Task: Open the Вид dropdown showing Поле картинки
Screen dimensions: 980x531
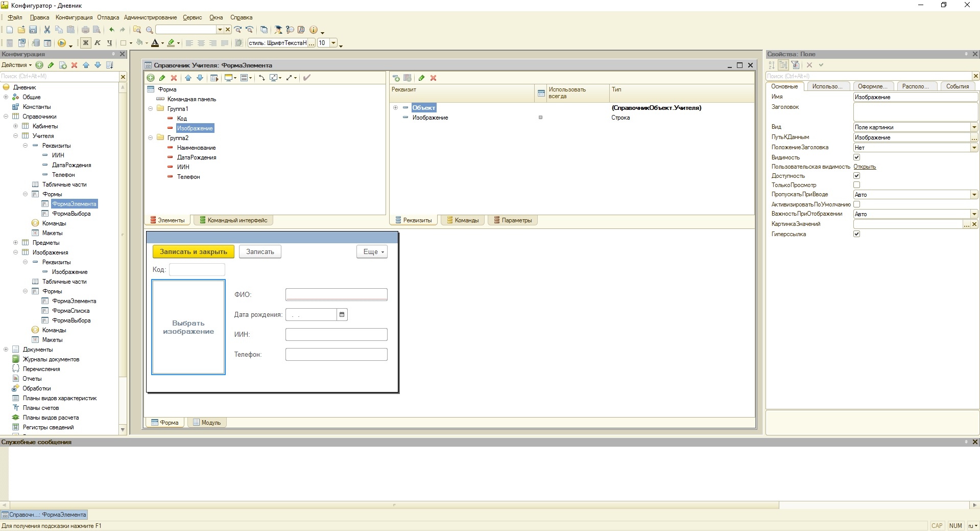Action: (x=974, y=127)
